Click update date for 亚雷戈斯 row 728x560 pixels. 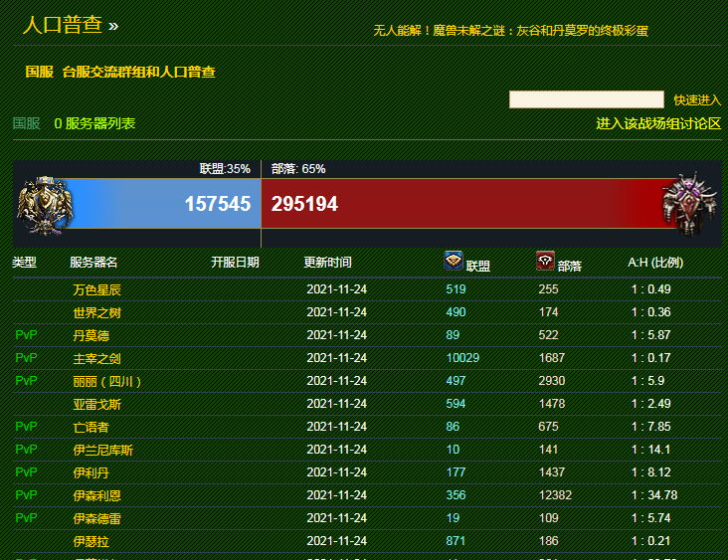[336, 404]
